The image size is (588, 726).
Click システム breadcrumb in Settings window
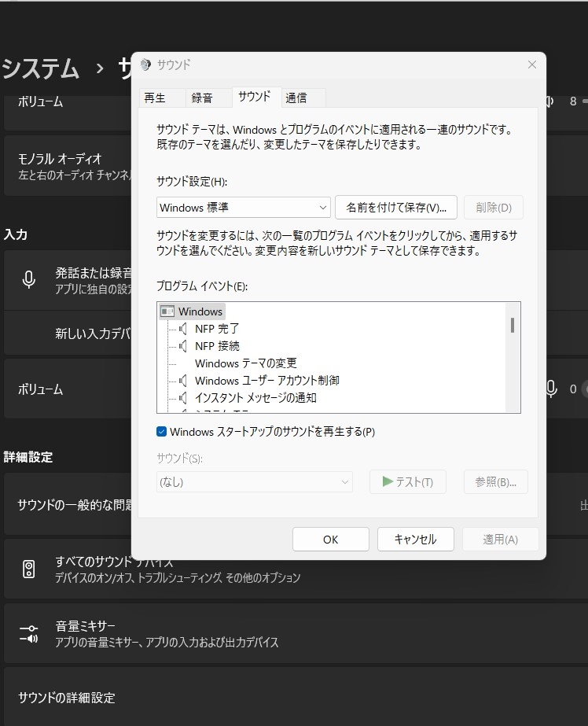[x=41, y=68]
